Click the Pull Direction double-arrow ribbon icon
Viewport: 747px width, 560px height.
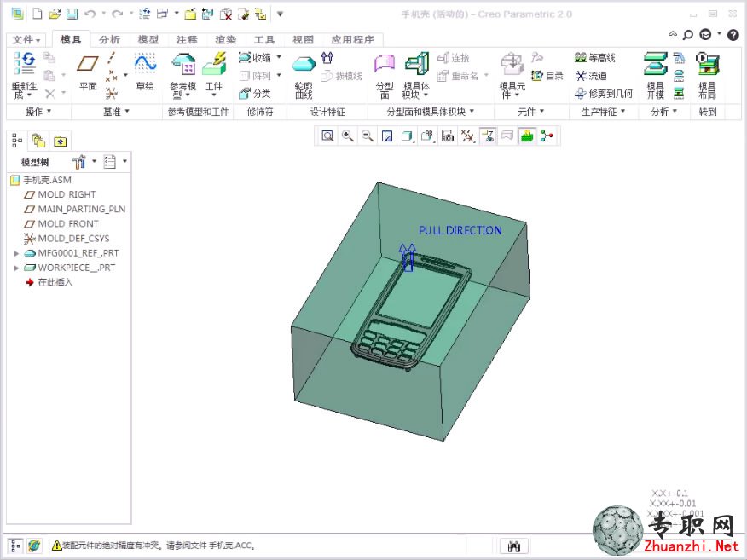(327, 58)
